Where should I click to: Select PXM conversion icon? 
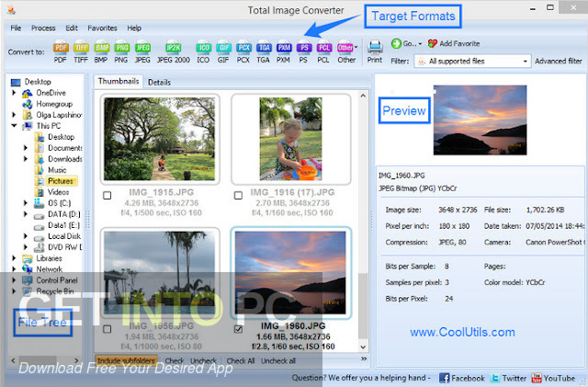[284, 51]
